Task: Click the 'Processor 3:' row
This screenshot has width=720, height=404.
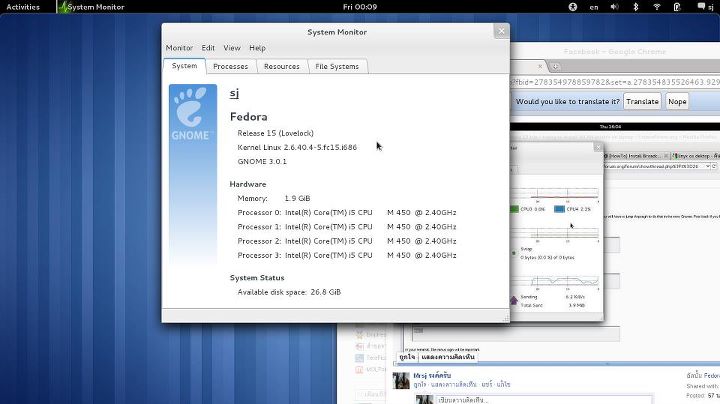Action: pyautogui.click(x=347, y=255)
